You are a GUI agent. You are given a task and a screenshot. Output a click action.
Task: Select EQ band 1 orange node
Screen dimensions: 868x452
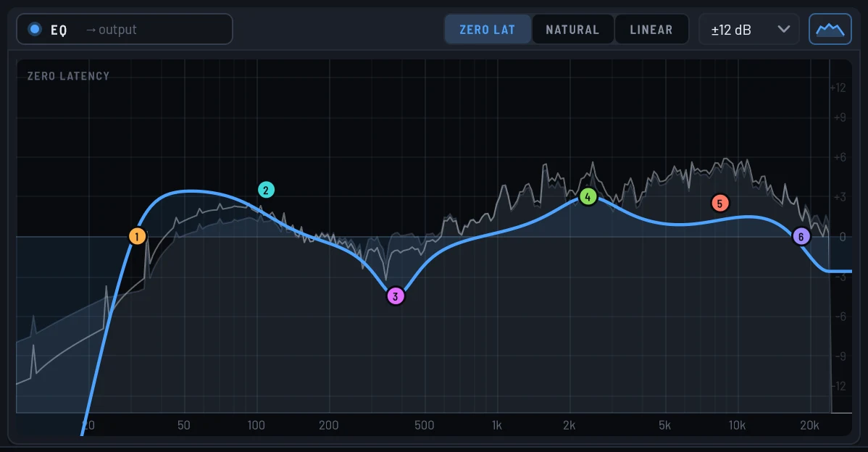coord(137,236)
